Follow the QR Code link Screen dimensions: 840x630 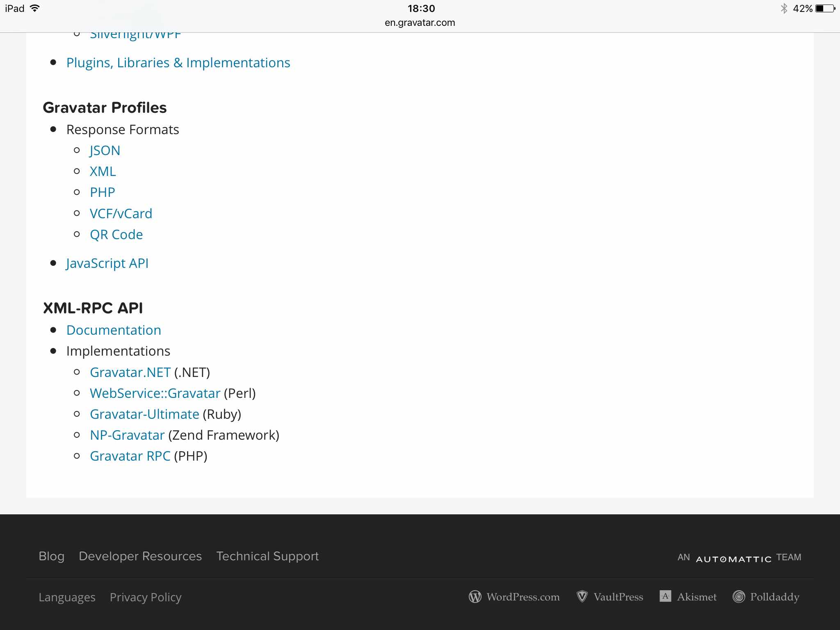(x=116, y=235)
